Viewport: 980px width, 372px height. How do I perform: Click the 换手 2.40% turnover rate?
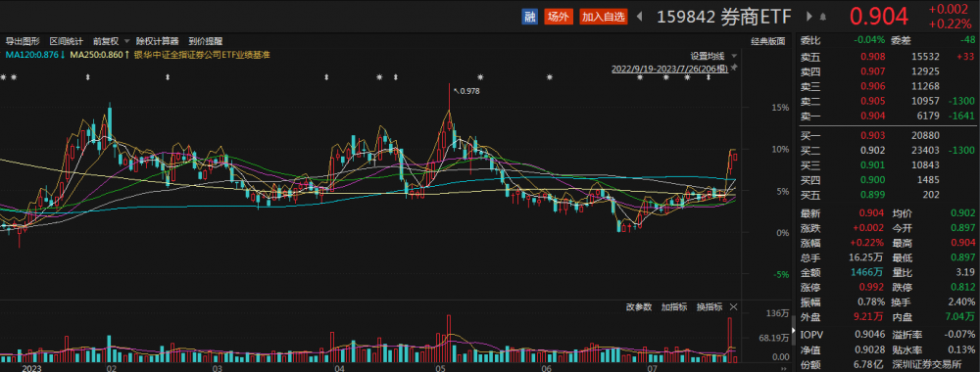click(961, 302)
